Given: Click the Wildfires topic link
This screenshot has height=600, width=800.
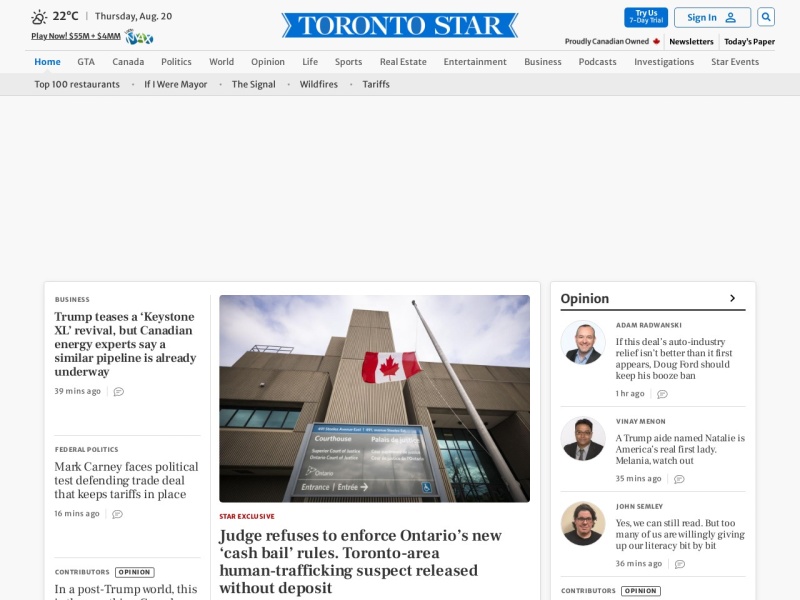Looking at the screenshot, I should pos(319,84).
